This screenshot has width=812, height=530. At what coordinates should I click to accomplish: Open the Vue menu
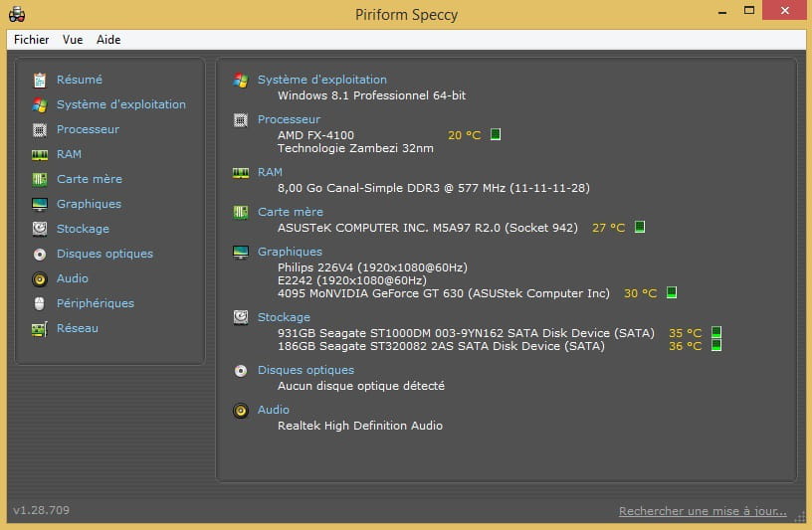coord(73,40)
